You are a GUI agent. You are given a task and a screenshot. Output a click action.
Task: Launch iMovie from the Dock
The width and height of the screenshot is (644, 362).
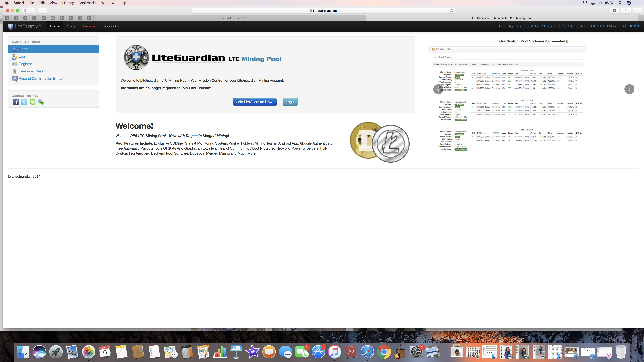(x=252, y=352)
